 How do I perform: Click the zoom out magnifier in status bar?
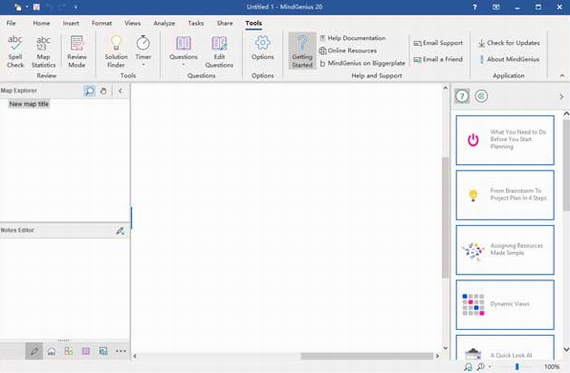[480, 367]
